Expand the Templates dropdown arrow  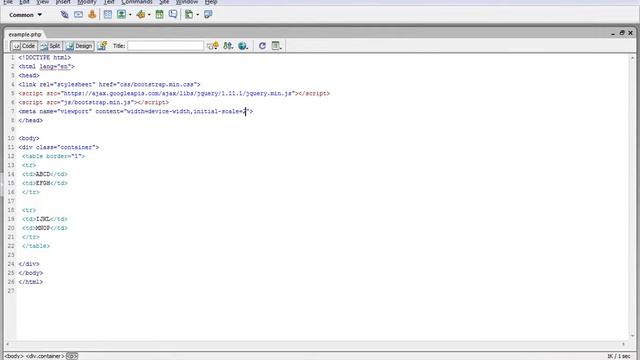pyautogui.click(x=198, y=15)
